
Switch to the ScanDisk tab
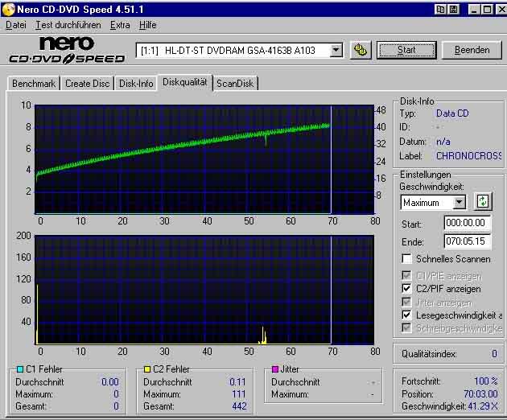tap(235, 84)
